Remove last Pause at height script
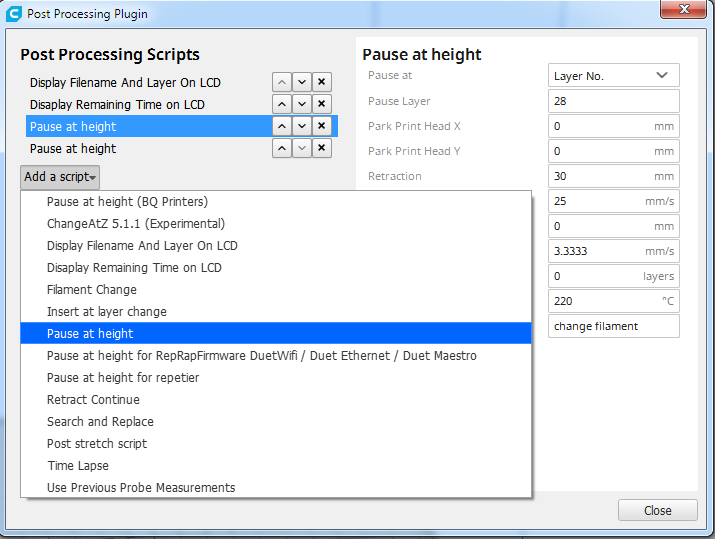 (321, 148)
